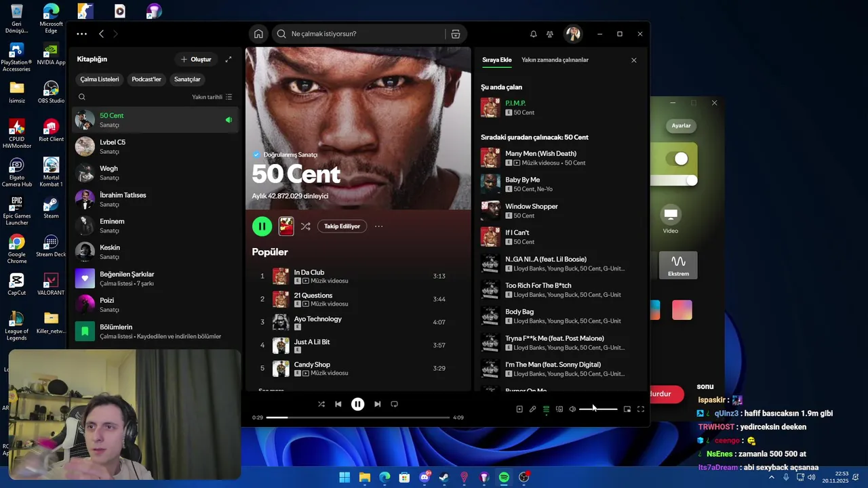Pause 50 Cent with the green button
Viewport: 868px width, 488px height.
click(262, 226)
